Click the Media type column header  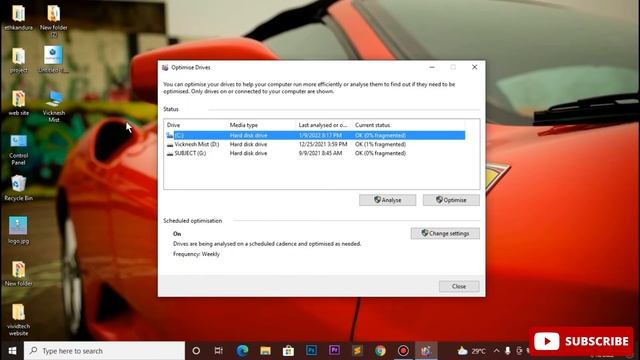point(244,125)
